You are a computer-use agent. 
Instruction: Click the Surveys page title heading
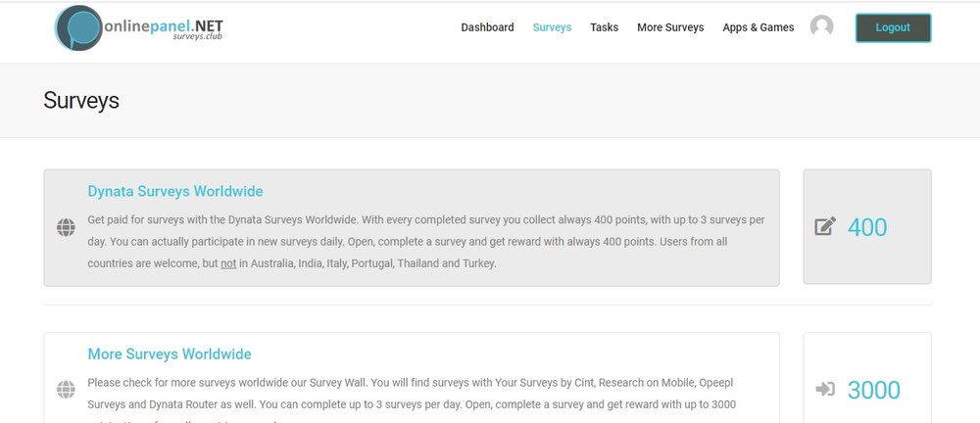81,100
